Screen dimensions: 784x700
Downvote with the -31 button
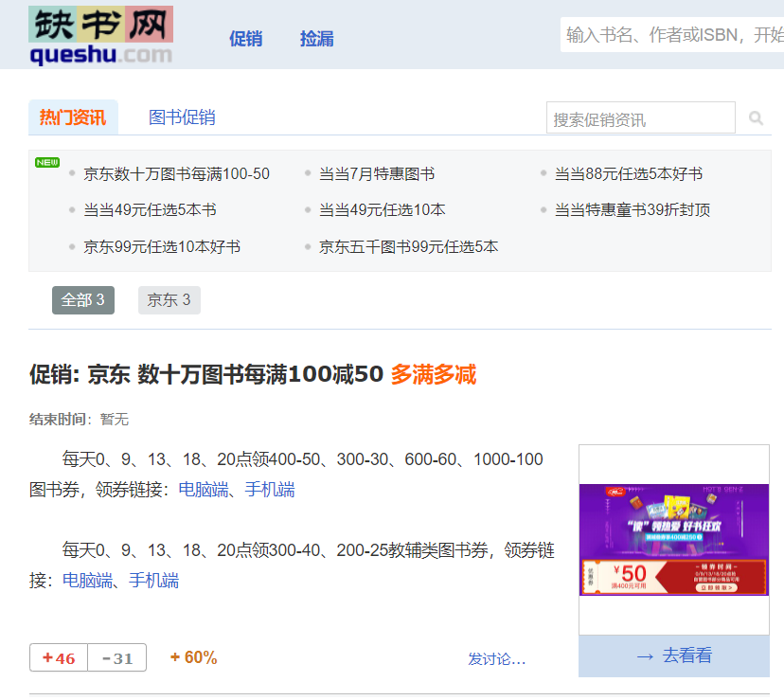pos(117,657)
